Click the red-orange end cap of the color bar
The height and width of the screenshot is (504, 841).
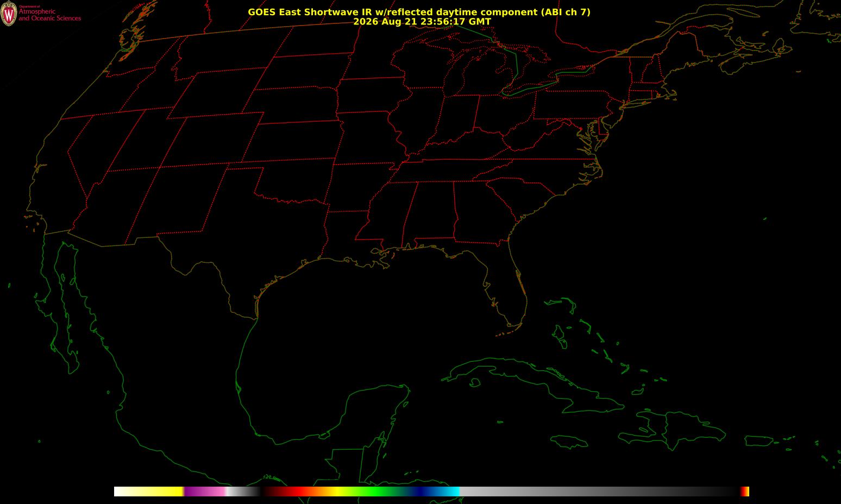[x=745, y=492]
